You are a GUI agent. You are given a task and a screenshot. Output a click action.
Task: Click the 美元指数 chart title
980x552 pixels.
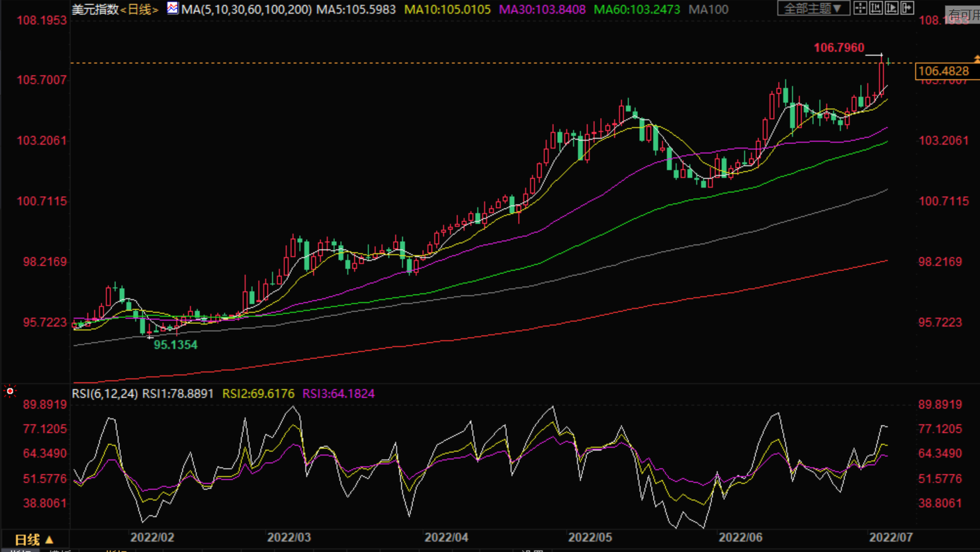[x=95, y=10]
